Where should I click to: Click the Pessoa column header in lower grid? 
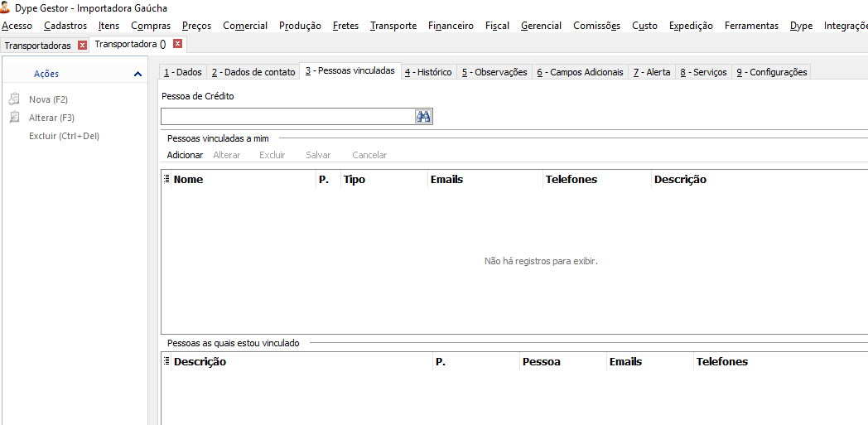coord(563,361)
